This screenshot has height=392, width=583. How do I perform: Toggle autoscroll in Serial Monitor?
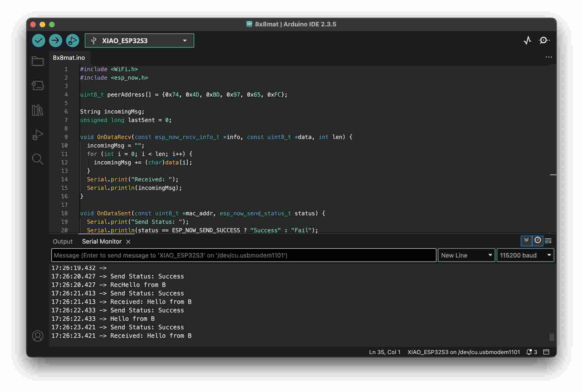pos(526,241)
